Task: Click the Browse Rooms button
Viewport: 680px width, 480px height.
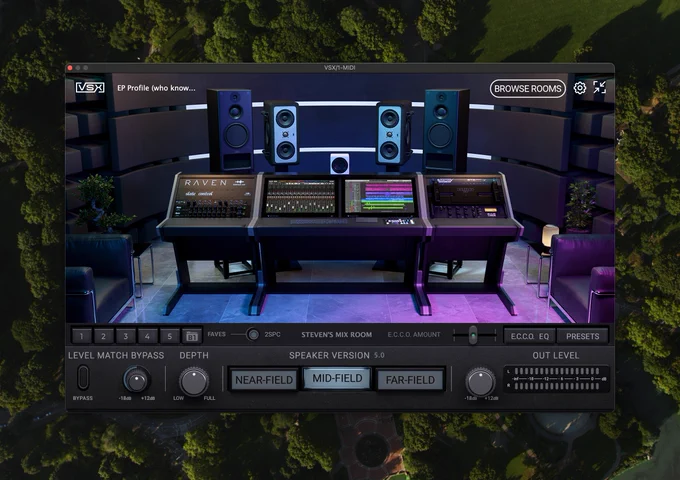Action: [x=528, y=88]
